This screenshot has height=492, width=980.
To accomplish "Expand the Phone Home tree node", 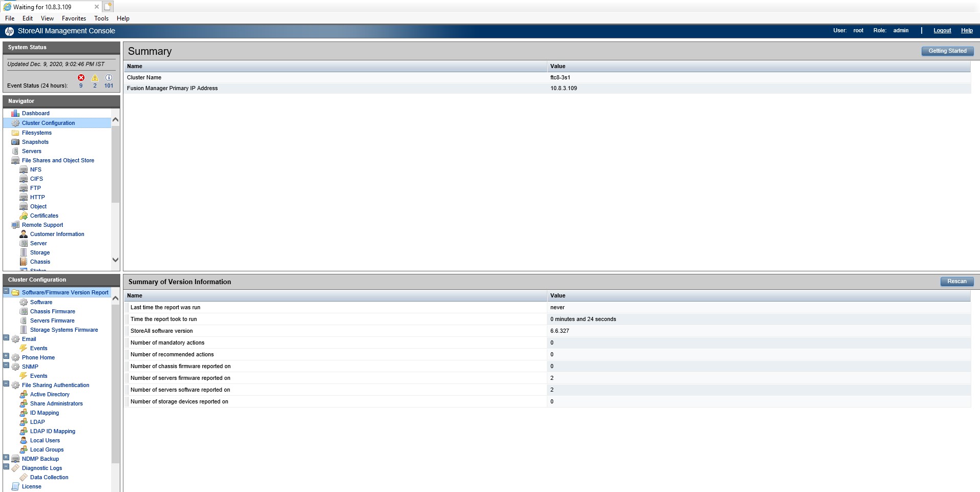I will 5,355.
